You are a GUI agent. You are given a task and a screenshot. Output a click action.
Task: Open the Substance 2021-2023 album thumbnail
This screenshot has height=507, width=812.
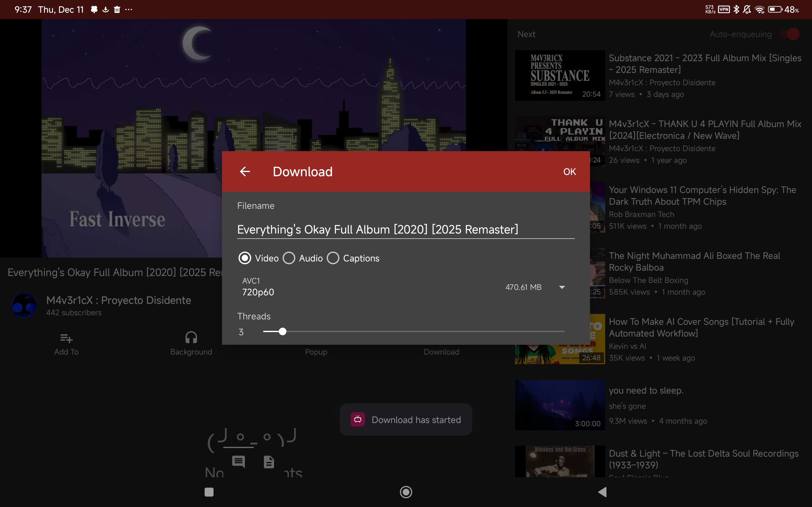point(560,75)
